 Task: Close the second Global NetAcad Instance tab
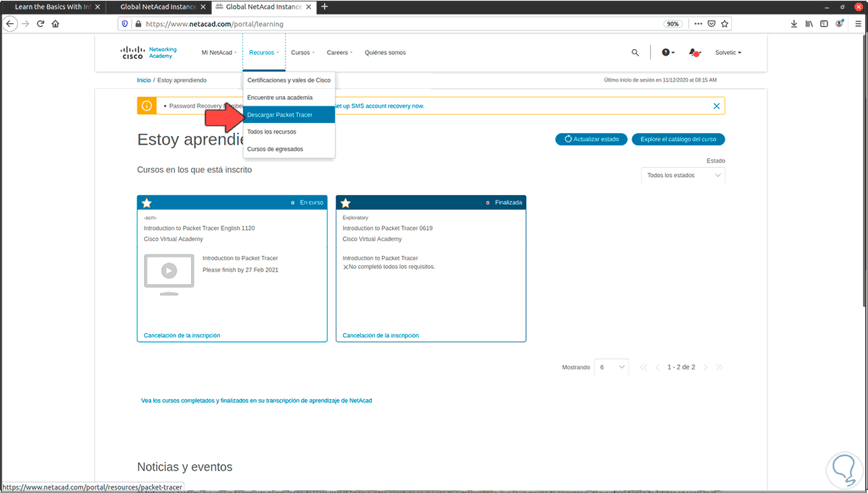click(x=309, y=7)
